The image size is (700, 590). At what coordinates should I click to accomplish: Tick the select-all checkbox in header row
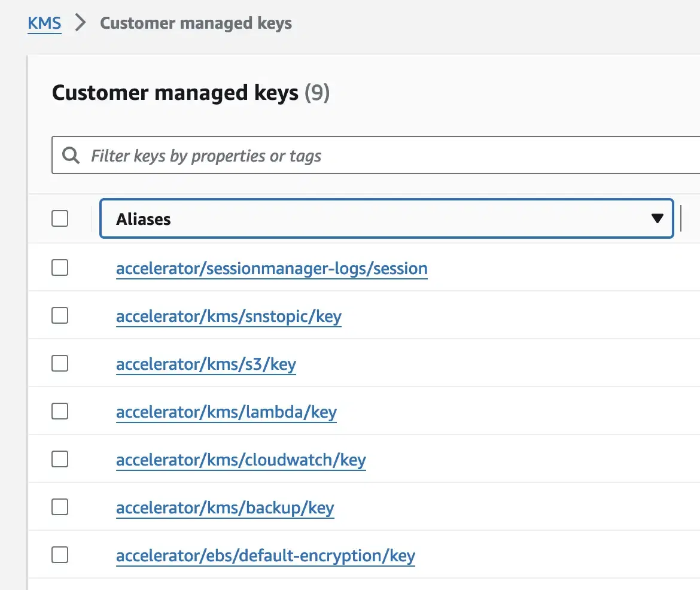[60, 218]
